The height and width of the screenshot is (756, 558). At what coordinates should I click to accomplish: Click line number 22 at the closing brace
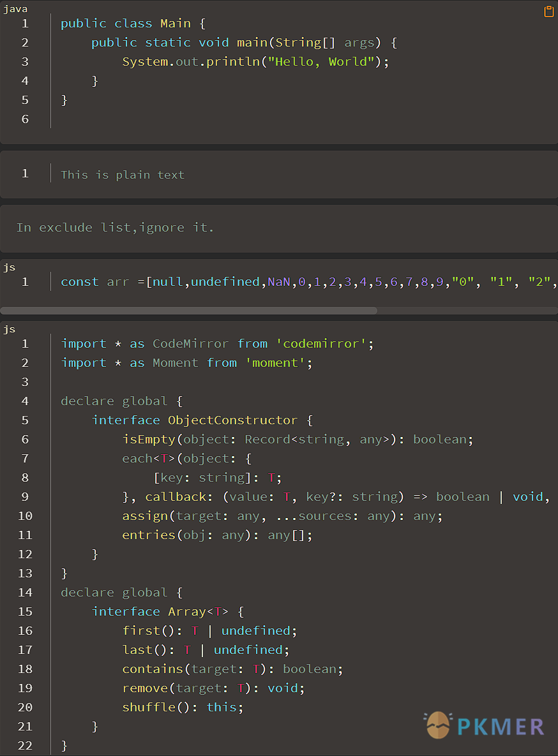[25, 746]
